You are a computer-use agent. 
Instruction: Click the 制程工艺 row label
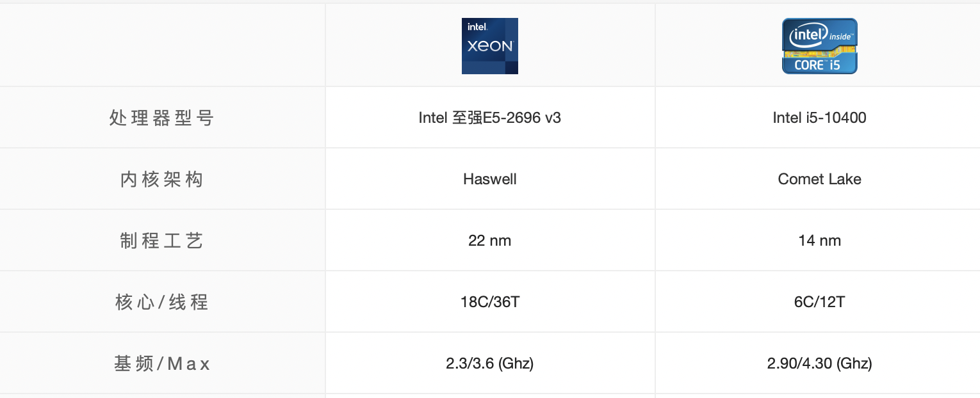[x=161, y=241]
